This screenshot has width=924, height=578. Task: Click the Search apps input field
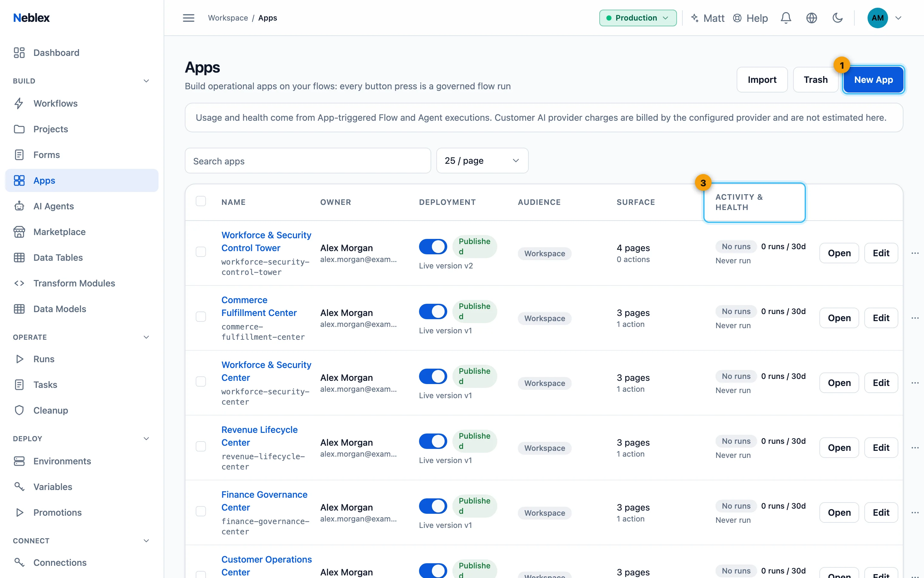(308, 161)
